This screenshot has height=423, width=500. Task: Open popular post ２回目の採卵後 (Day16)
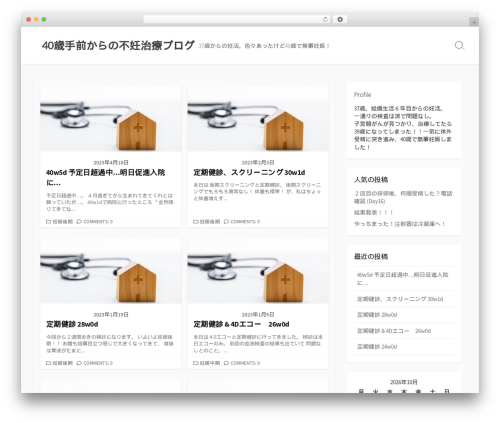tap(403, 197)
